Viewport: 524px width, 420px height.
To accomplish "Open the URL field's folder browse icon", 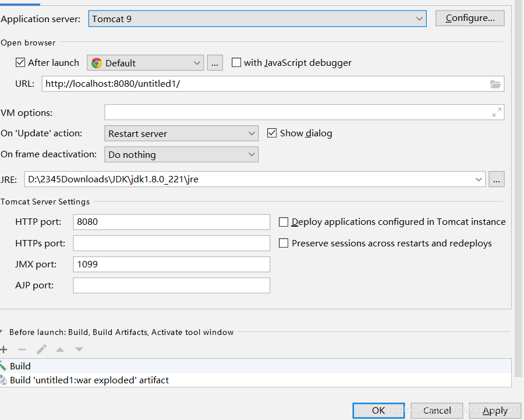I will click(x=495, y=84).
